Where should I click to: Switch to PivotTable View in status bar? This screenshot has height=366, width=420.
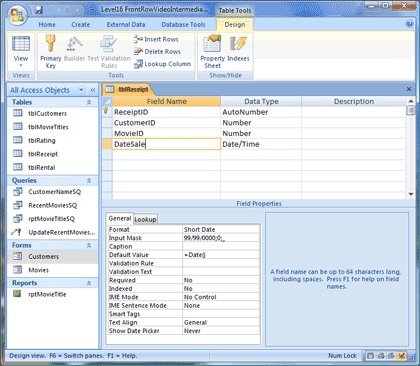[381, 356]
